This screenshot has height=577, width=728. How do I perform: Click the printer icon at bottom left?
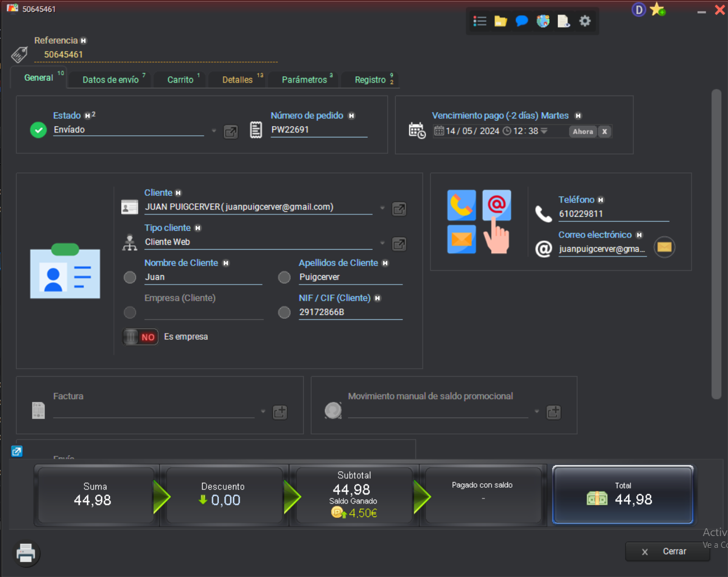point(26,553)
